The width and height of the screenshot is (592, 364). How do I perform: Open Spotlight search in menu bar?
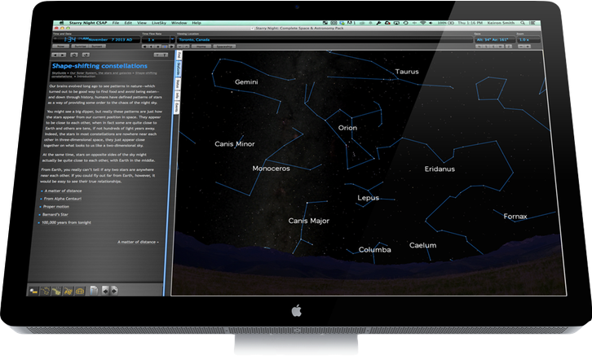523,23
